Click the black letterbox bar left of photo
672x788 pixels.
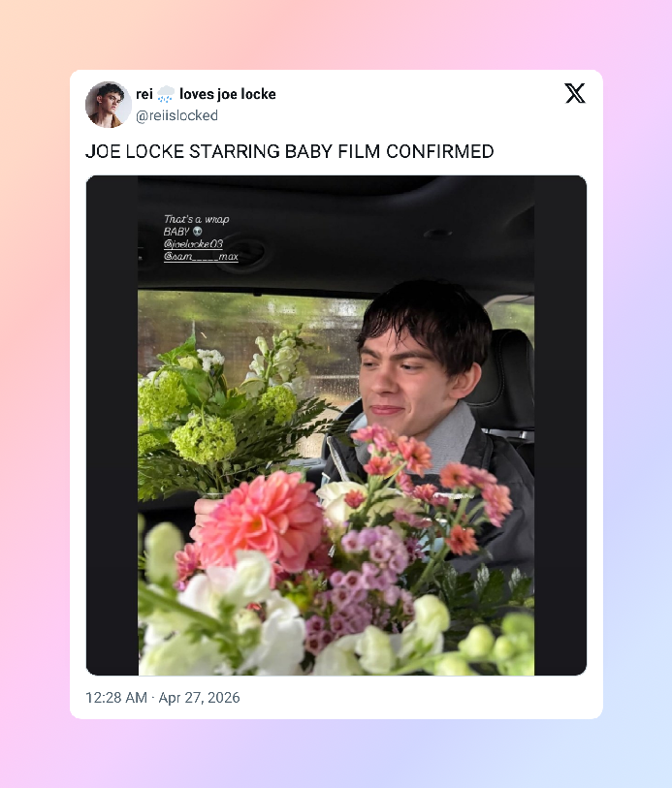[x=112, y=426]
